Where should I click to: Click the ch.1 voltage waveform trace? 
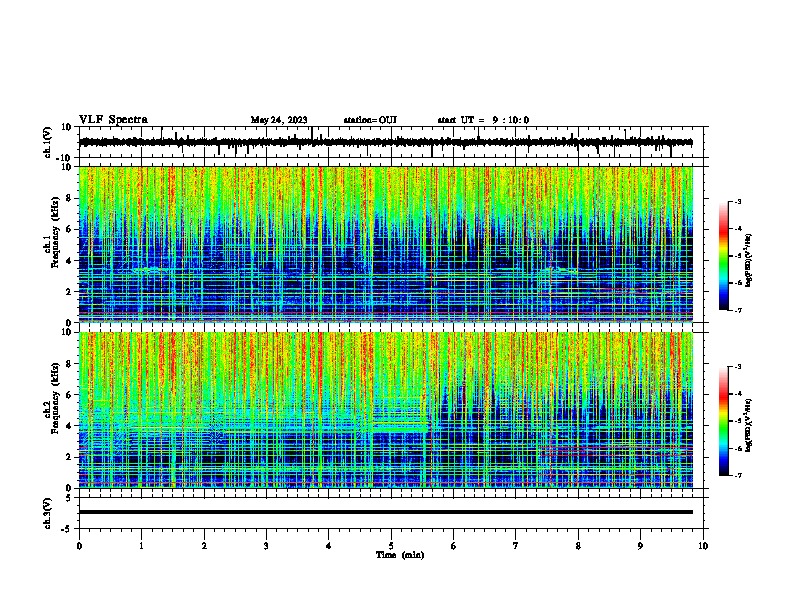point(386,142)
